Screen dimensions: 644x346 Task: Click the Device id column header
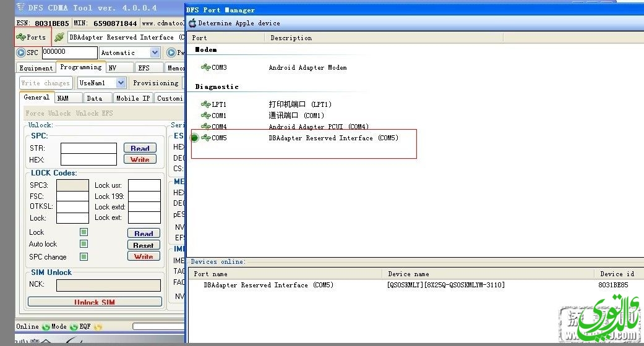[x=619, y=274]
